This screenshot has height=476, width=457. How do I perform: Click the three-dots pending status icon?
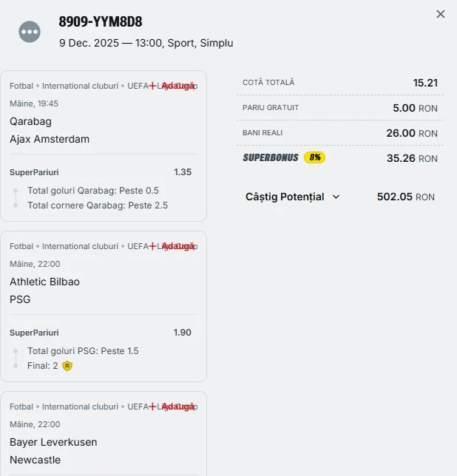coord(30,32)
